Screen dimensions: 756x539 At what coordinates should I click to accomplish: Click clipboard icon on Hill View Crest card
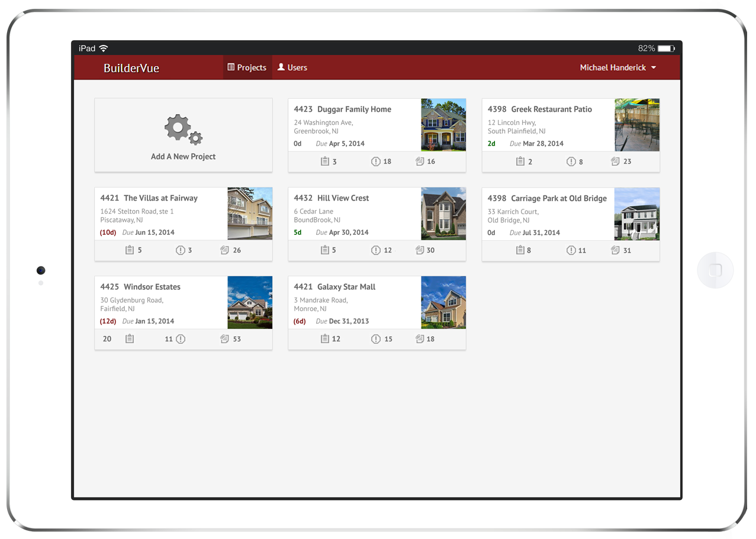(x=324, y=250)
